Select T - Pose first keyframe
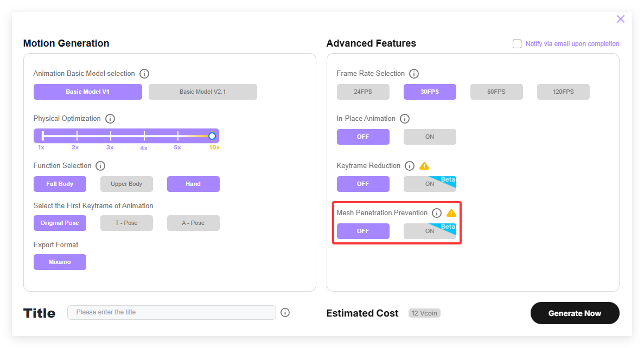The width and height of the screenshot is (644, 348). click(x=126, y=223)
